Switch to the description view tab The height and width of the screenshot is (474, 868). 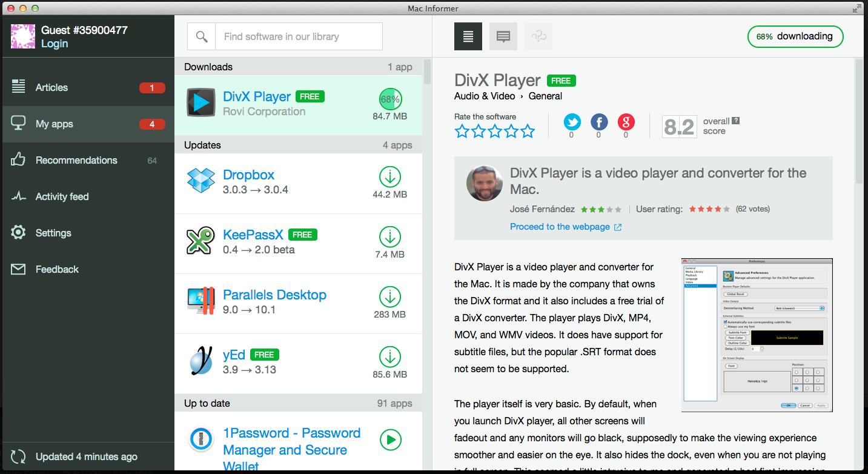468,36
